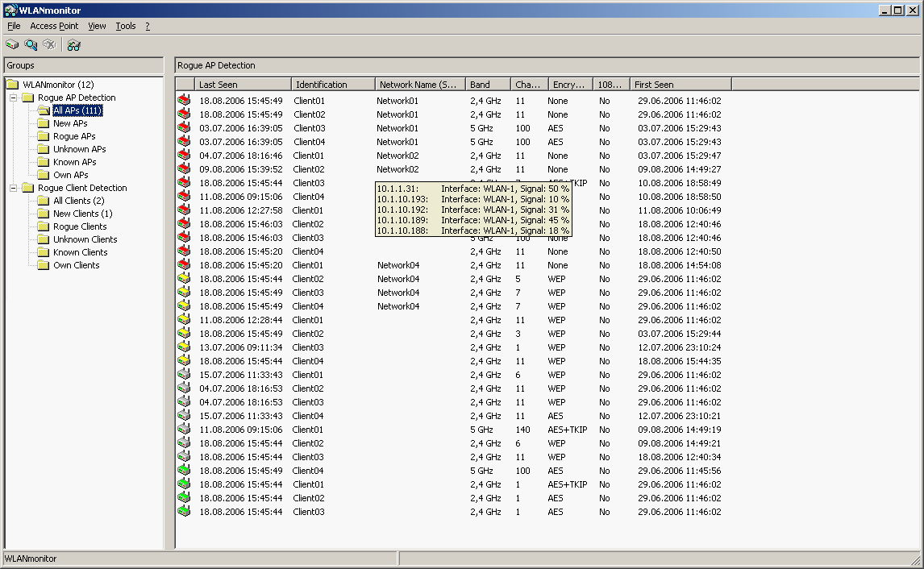
Task: Select Known Clients in the tree
Action: pos(80,252)
